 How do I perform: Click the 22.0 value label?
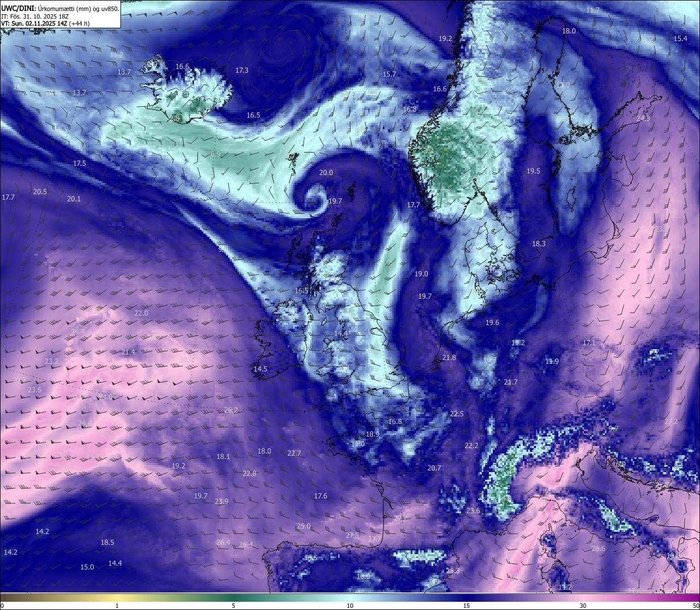(x=141, y=313)
